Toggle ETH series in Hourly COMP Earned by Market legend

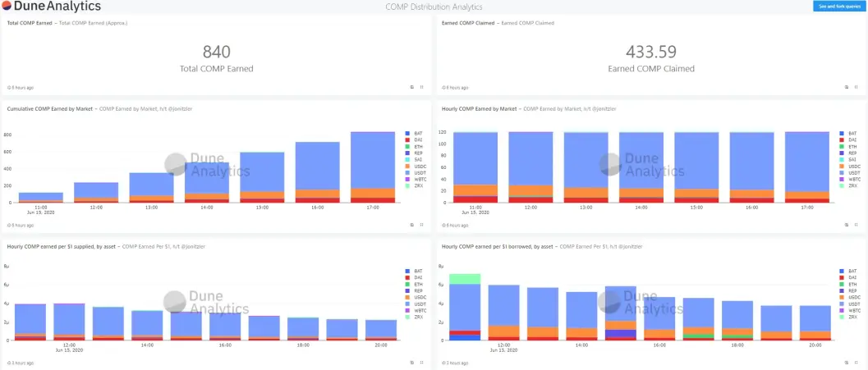click(848, 147)
